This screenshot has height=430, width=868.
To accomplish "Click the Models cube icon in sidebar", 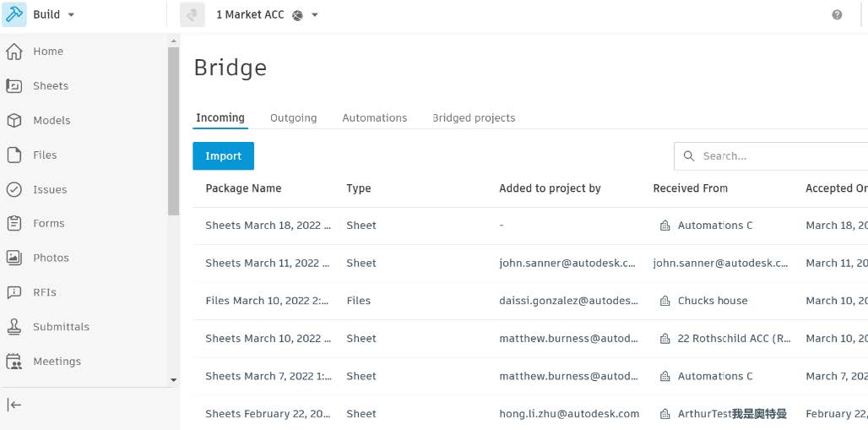I will 14,120.
